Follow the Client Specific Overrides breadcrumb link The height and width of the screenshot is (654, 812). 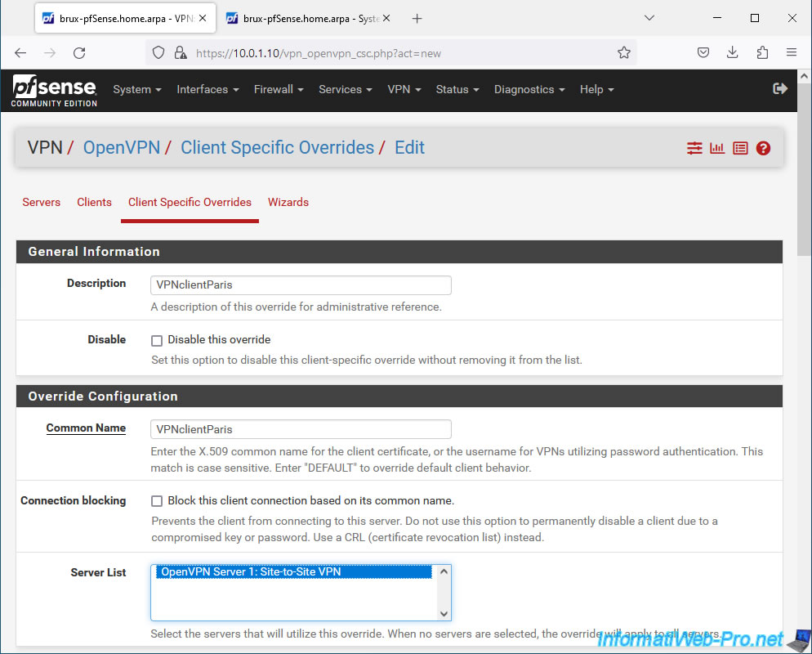(x=277, y=148)
